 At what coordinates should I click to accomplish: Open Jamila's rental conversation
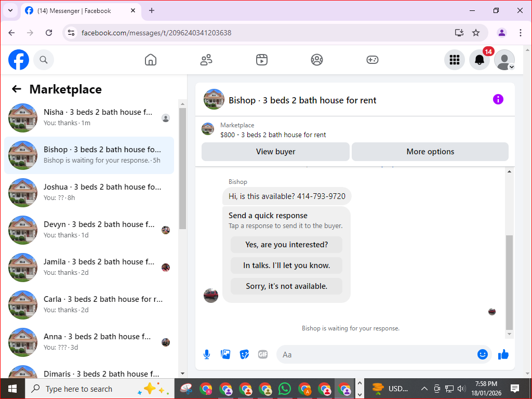point(89,268)
